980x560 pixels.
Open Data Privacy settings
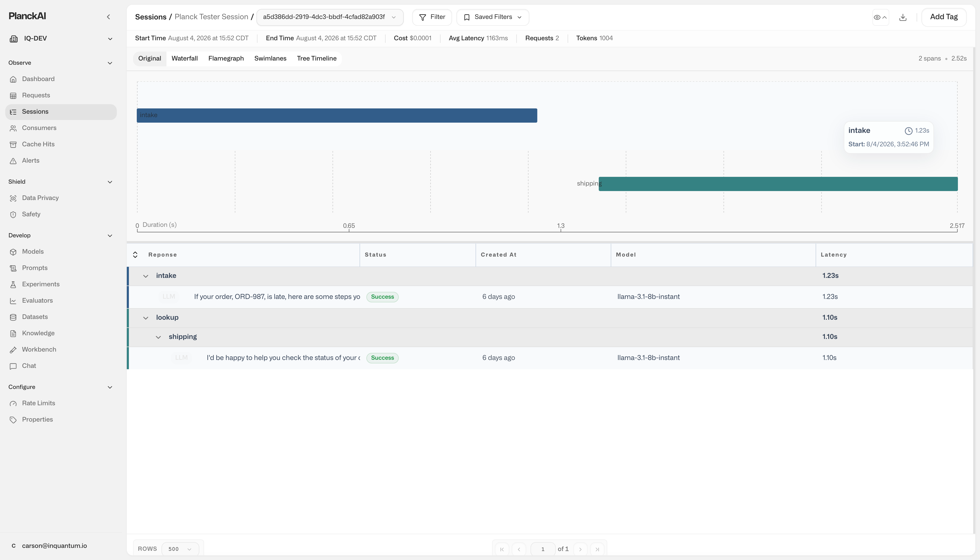point(61,198)
